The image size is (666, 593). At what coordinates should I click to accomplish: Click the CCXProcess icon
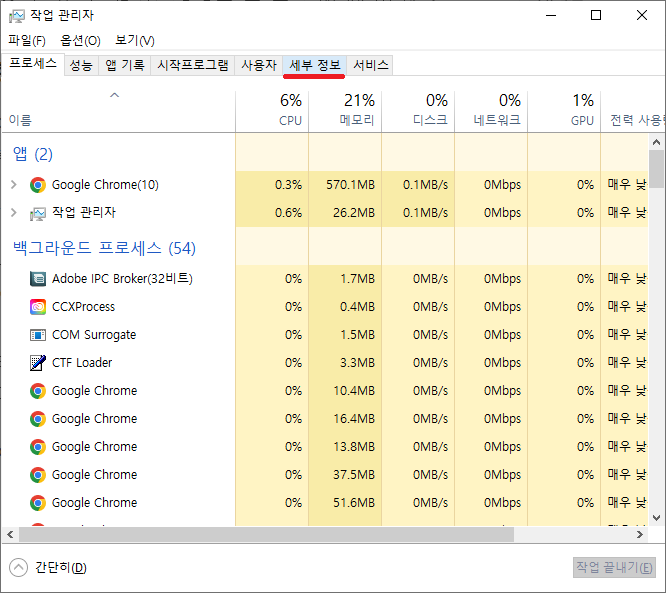(38, 307)
